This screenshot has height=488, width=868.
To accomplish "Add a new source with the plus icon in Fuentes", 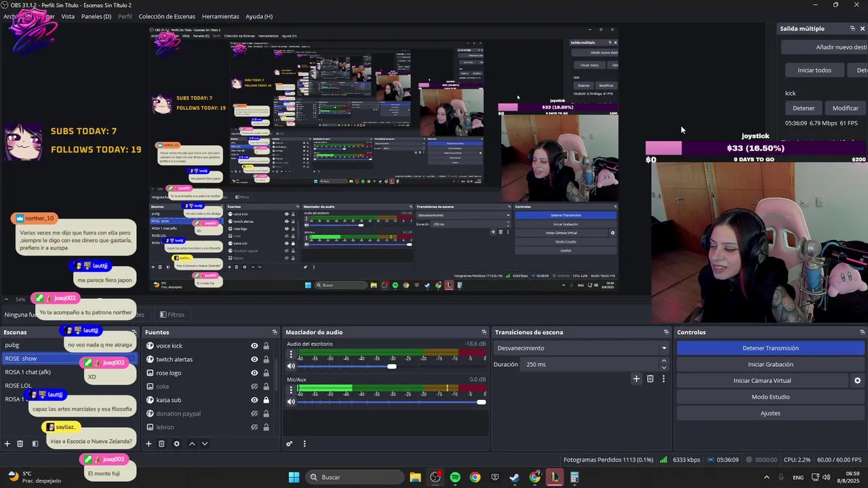I will click(149, 444).
